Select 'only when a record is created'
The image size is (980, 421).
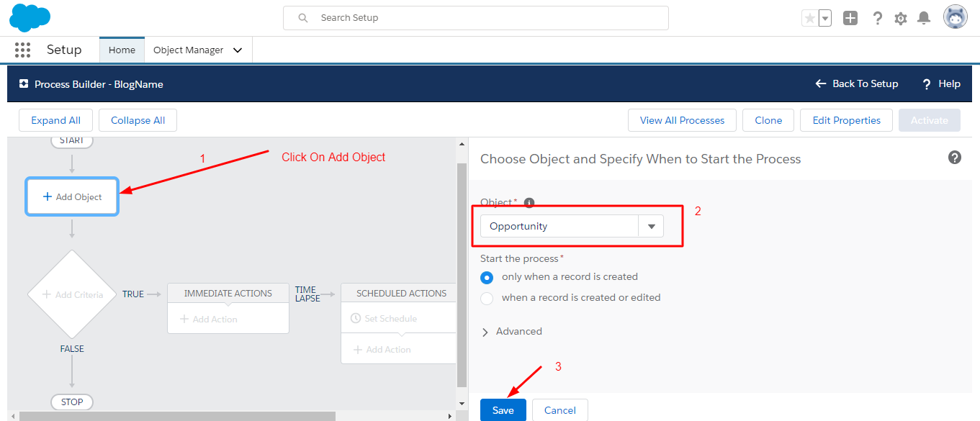(x=487, y=277)
